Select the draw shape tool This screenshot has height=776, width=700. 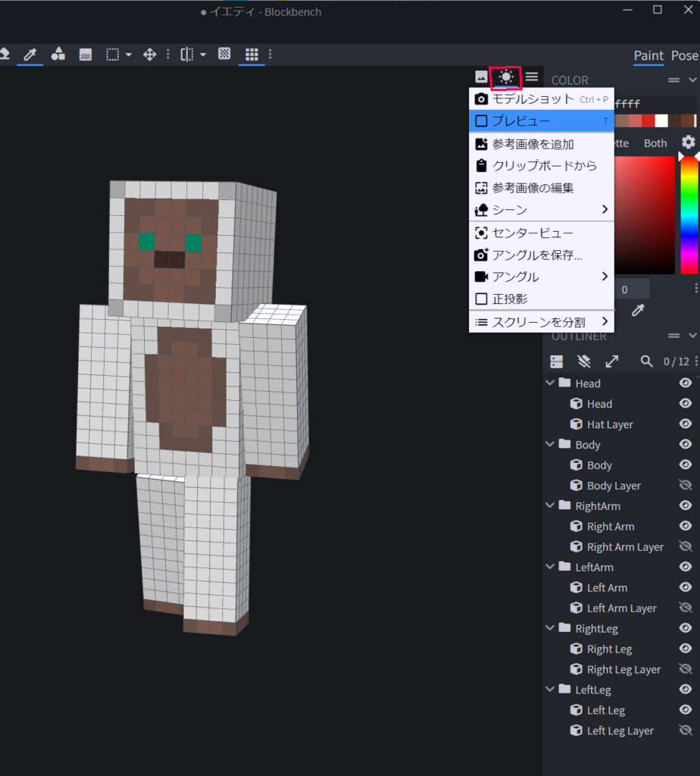click(58, 54)
